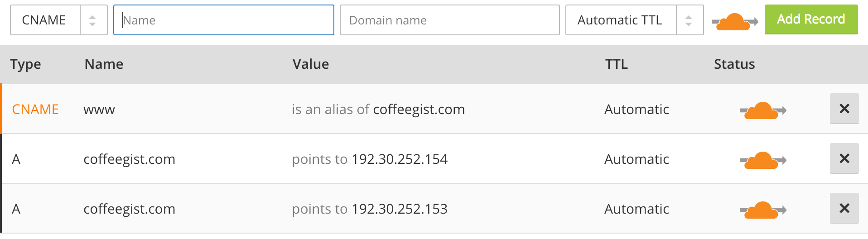Viewport: 868px width, 239px height.
Task: Toggle the proxy cloud for the 192.30.252.153 record
Action: point(763,210)
